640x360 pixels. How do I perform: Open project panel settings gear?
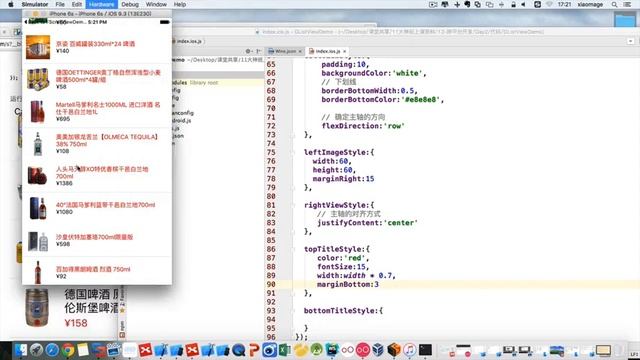point(248,51)
